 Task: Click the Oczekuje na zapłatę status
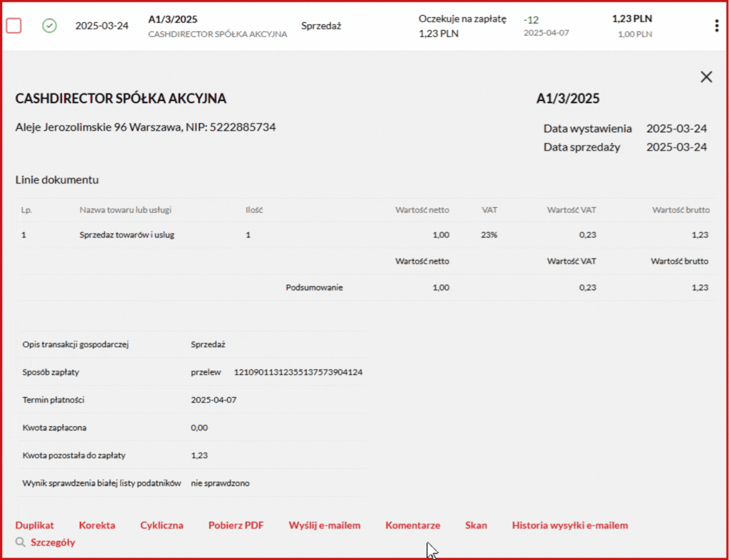(462, 19)
